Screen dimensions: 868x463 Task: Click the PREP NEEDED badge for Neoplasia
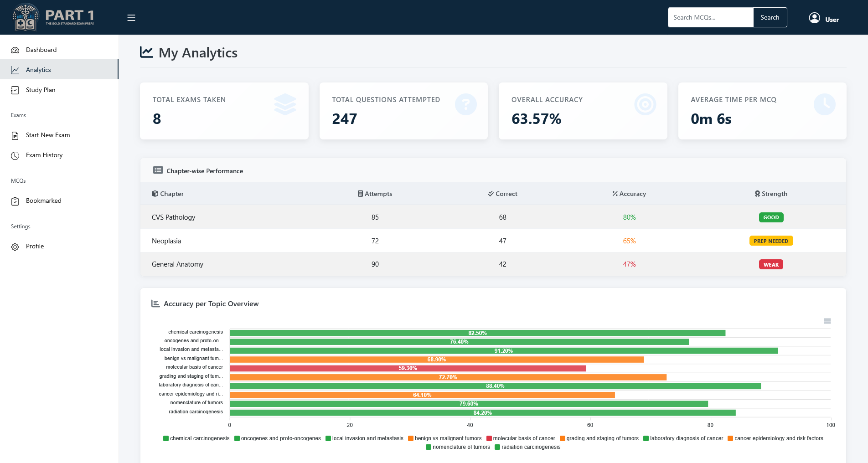(771, 241)
